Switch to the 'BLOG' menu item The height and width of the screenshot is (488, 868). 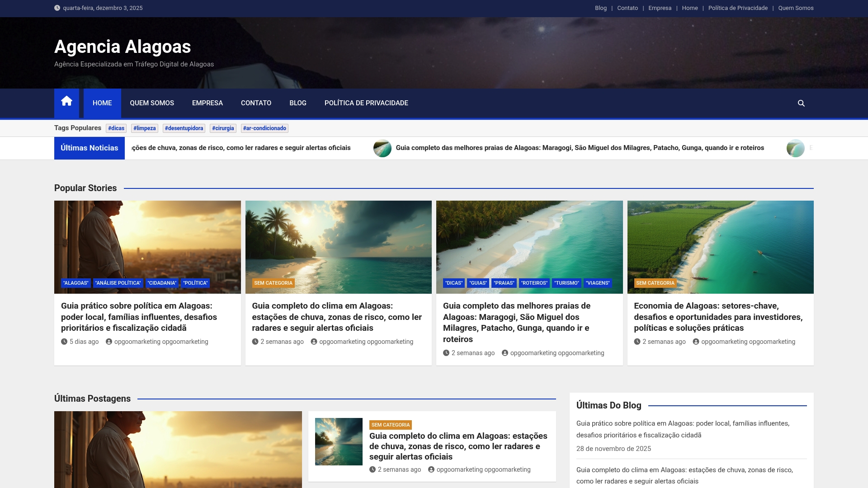[x=297, y=103]
